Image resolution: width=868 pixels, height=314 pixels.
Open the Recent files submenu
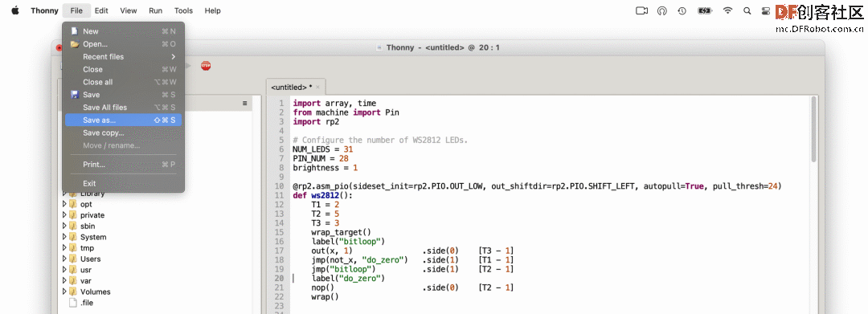[x=123, y=57]
